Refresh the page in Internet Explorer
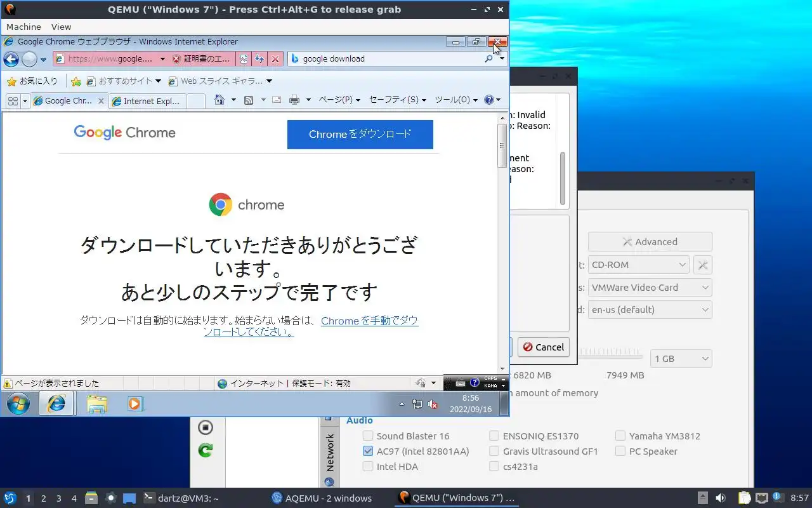Viewport: 812px width, 508px height. click(259, 59)
